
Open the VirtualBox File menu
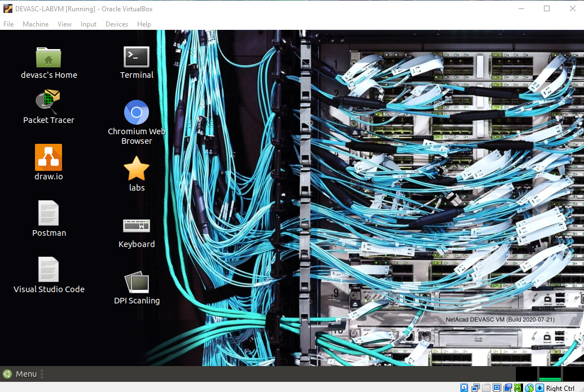point(8,24)
